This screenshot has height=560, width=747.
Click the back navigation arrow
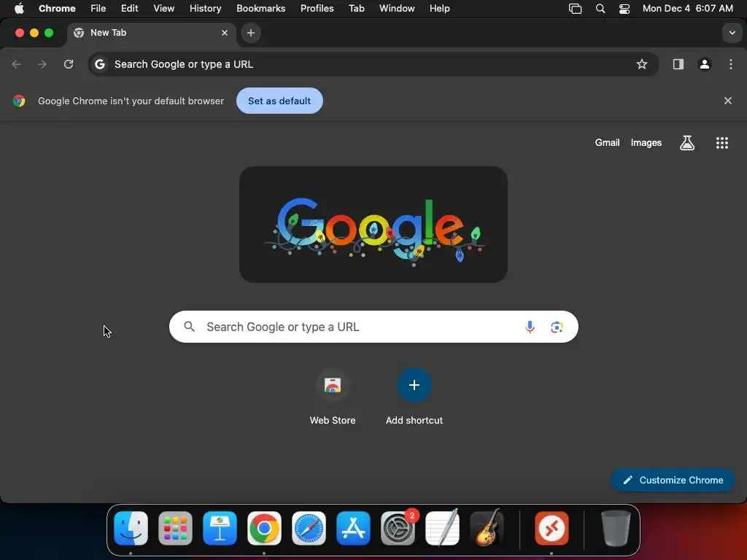click(16, 64)
